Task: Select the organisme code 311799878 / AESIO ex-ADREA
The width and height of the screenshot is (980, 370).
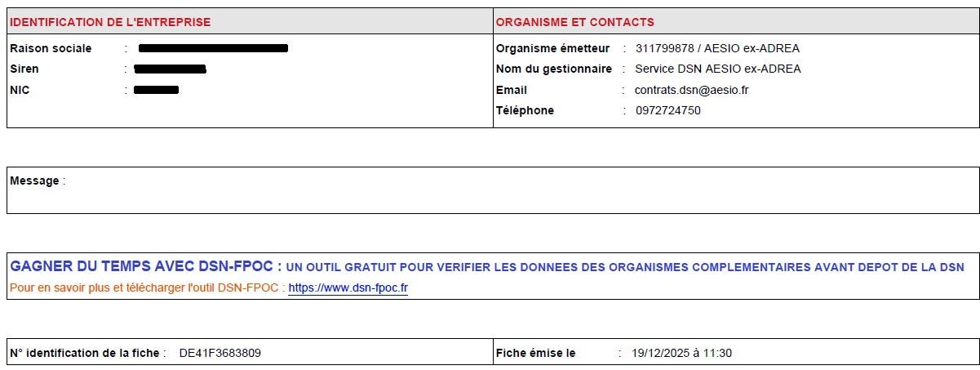Action: point(717,48)
